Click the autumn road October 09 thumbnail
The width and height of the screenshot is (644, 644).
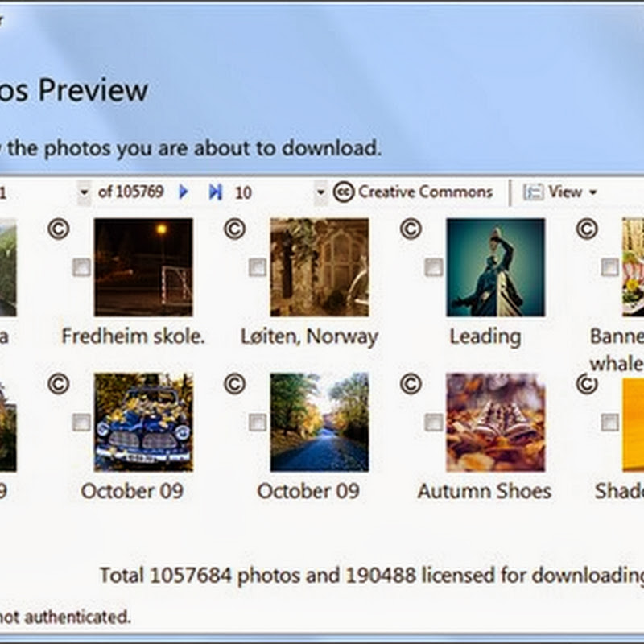tap(320, 422)
